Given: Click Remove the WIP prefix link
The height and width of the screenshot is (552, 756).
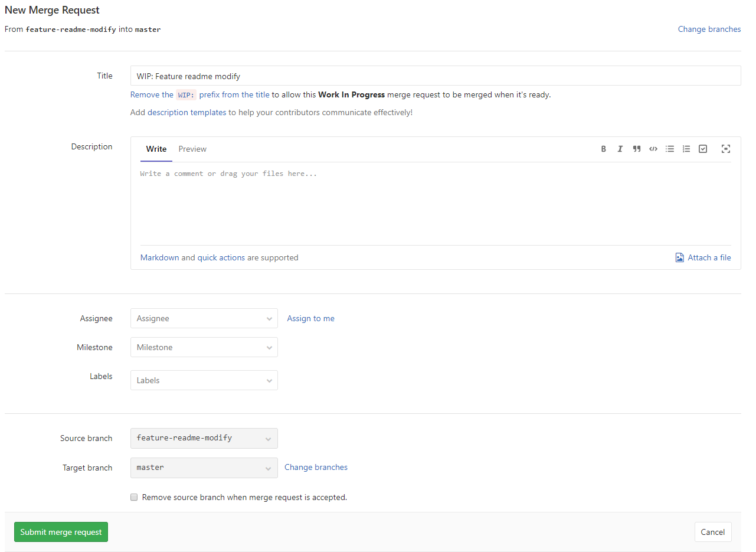Looking at the screenshot, I should 200,94.
